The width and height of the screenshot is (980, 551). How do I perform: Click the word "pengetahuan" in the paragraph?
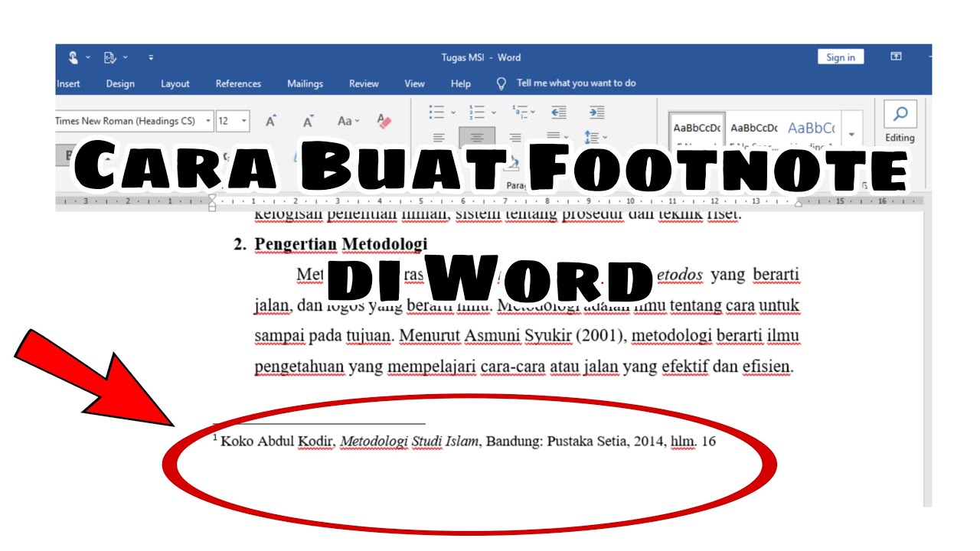[299, 367]
